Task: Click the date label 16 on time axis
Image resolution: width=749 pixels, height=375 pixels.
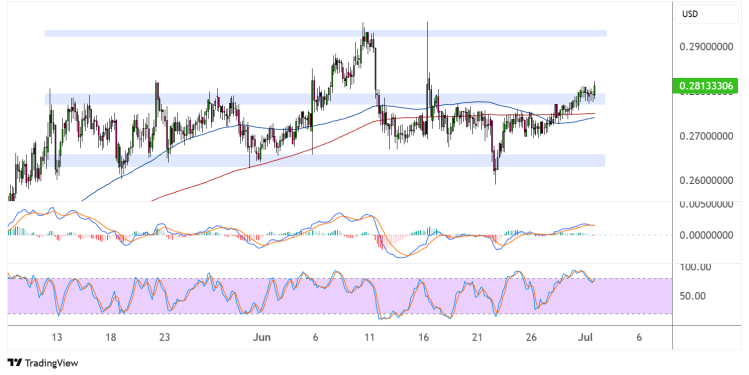Action: [x=423, y=337]
